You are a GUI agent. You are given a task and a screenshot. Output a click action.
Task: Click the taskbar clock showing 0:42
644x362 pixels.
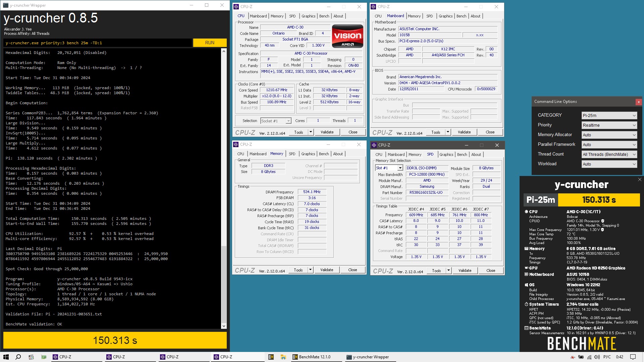point(620,357)
